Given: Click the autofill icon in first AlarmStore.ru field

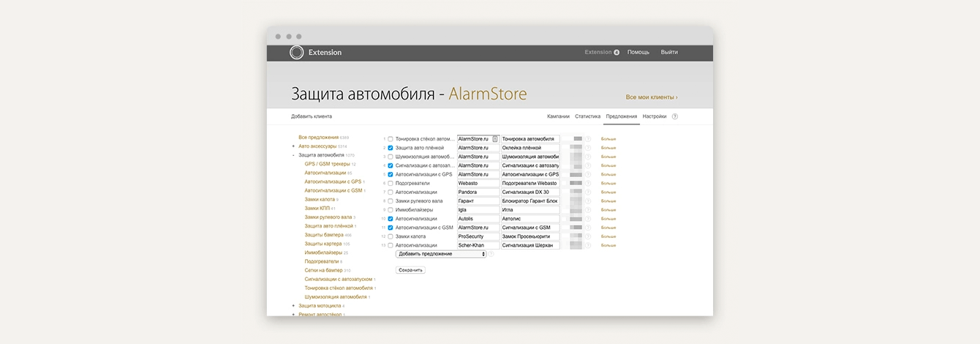Looking at the screenshot, I should [x=495, y=139].
